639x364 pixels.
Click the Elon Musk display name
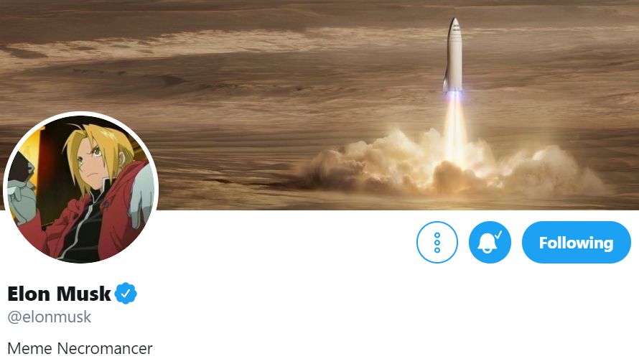59,294
